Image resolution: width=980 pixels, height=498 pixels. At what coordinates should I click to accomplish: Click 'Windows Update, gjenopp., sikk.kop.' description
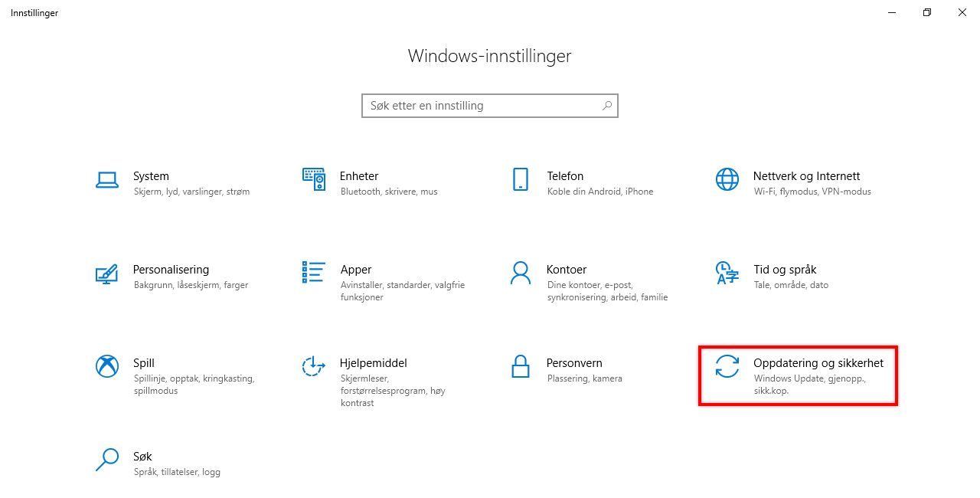(x=809, y=385)
